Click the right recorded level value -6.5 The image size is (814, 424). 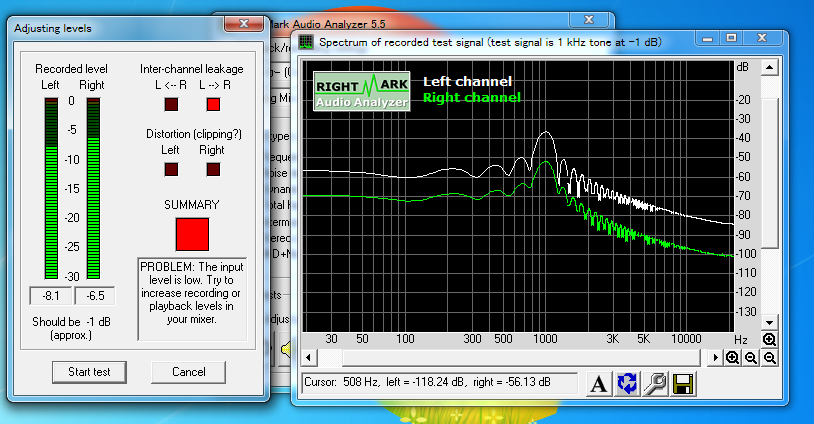(94, 296)
